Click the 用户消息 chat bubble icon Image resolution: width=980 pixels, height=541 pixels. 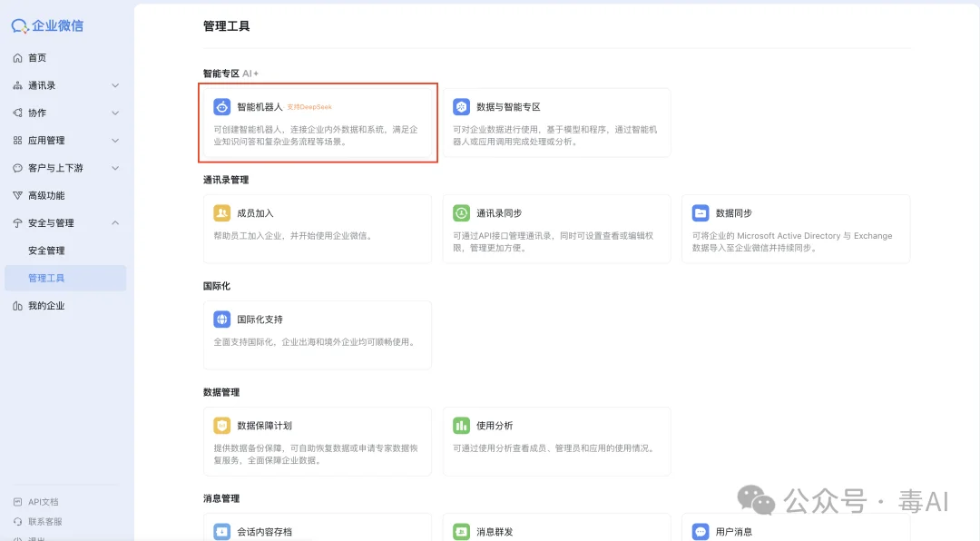pos(700,529)
